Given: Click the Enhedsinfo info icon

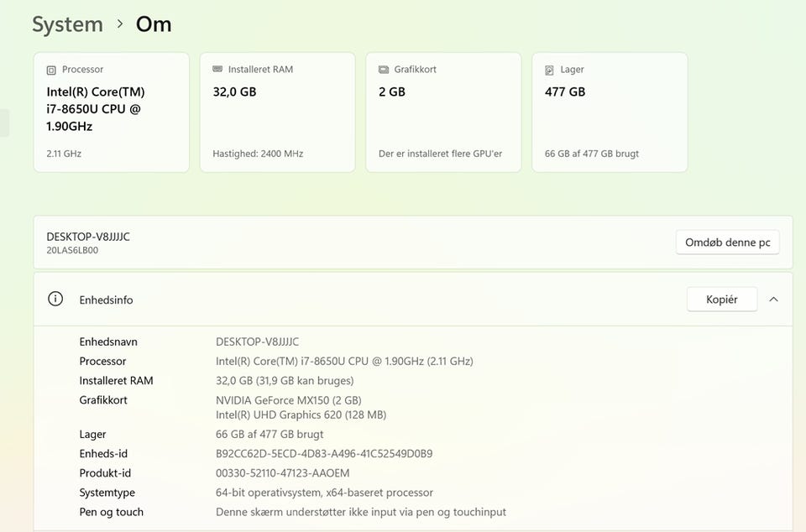Looking at the screenshot, I should (55, 299).
